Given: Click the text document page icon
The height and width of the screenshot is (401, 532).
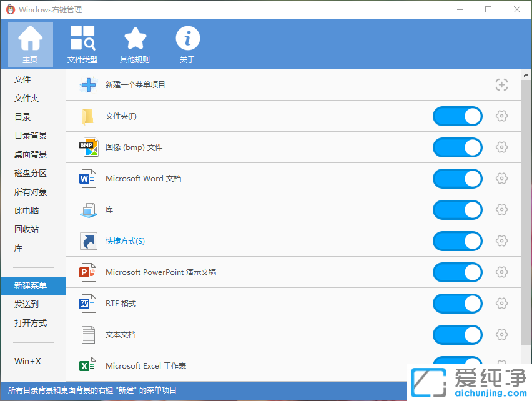Looking at the screenshot, I should tap(88, 335).
